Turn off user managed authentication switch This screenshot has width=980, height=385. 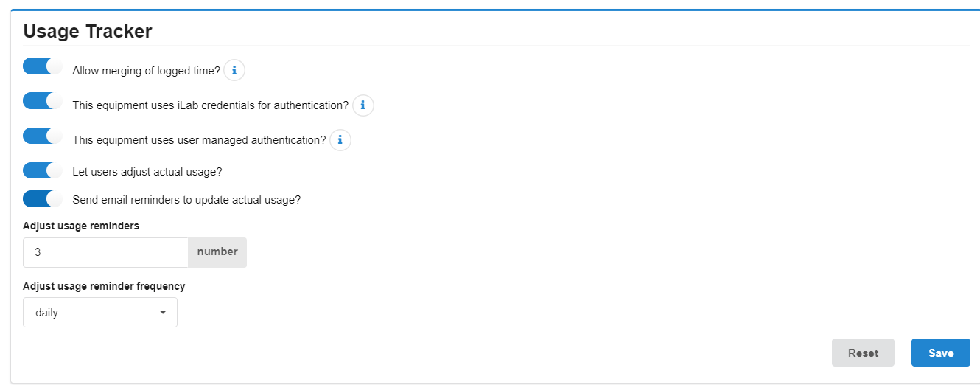click(43, 136)
